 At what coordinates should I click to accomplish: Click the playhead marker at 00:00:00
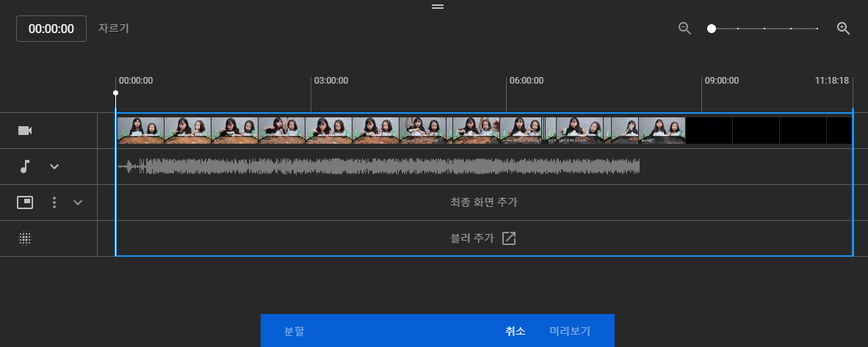[x=116, y=93]
